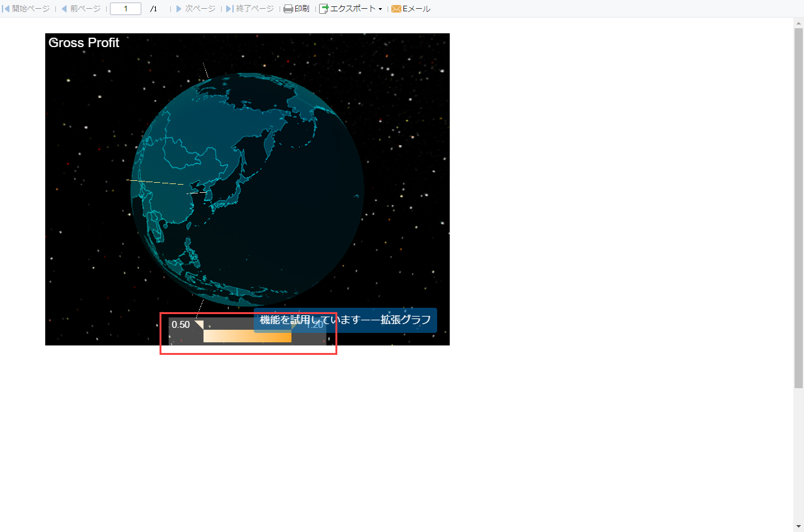Click the 3D globe map
The width and height of the screenshot is (804, 532).
coord(247,189)
